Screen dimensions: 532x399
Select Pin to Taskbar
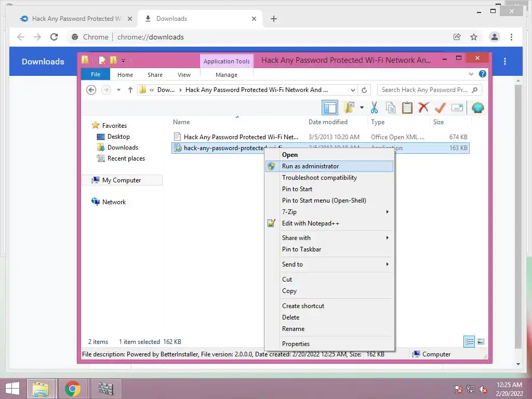coord(329,249)
